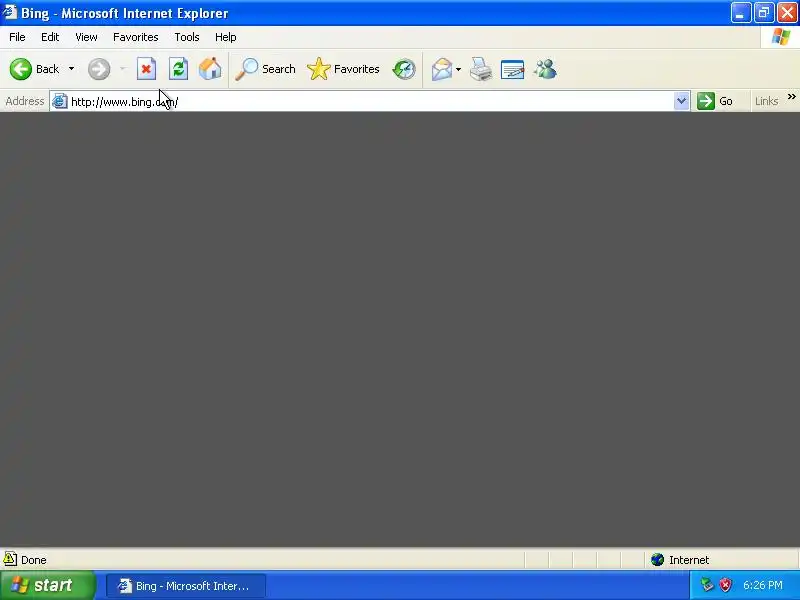
Task: Click the greyed Forward arrow button
Action: pos(99,69)
